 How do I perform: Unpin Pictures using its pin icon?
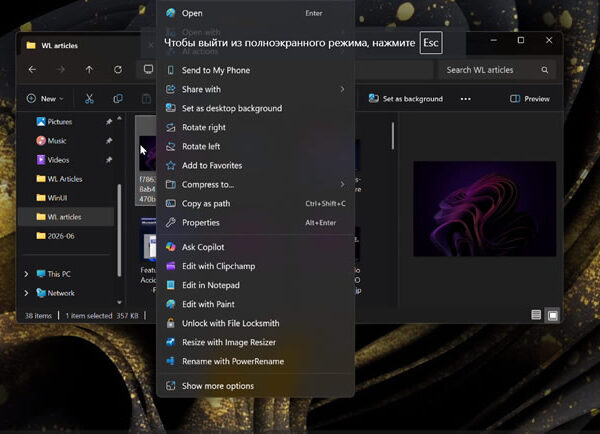point(109,122)
